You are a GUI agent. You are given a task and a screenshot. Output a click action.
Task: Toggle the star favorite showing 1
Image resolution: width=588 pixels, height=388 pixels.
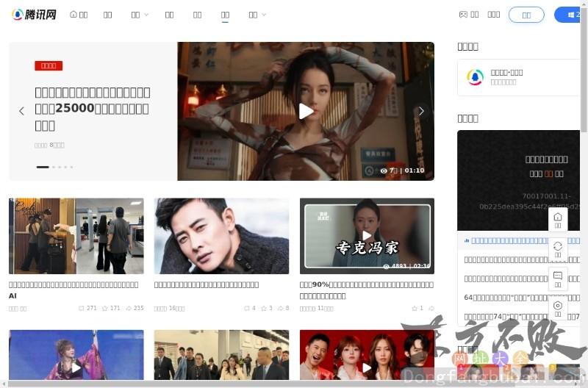coord(414,309)
